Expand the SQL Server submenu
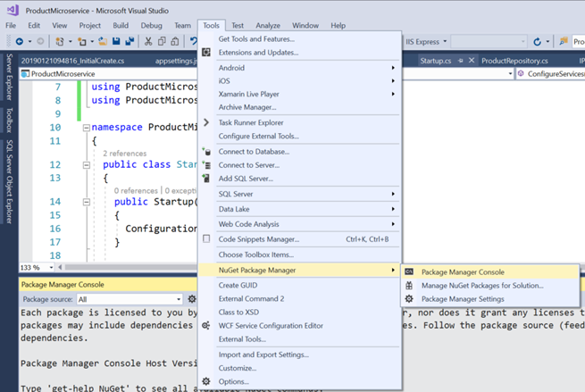This screenshot has width=585, height=392. coord(304,194)
